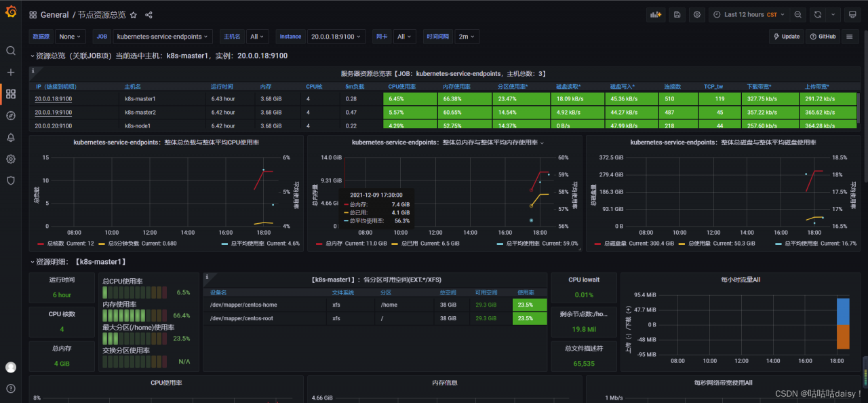The height and width of the screenshot is (403, 868).
Task: Open the Help question mark icon
Action: click(11, 389)
